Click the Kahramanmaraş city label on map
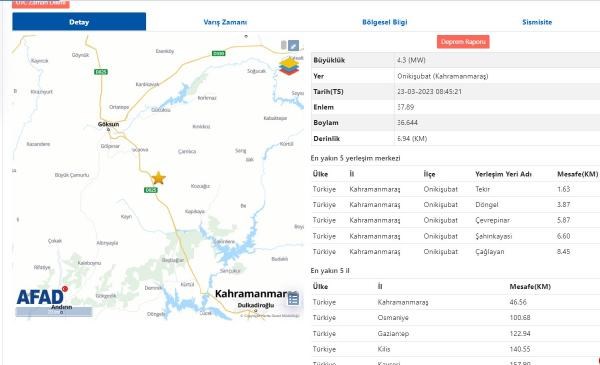The height and width of the screenshot is (365, 600). [x=251, y=294]
